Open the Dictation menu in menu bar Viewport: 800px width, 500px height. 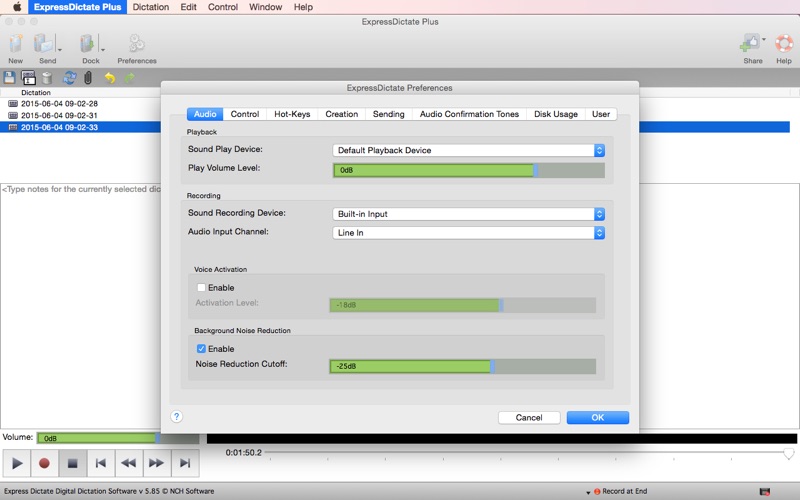(x=151, y=7)
